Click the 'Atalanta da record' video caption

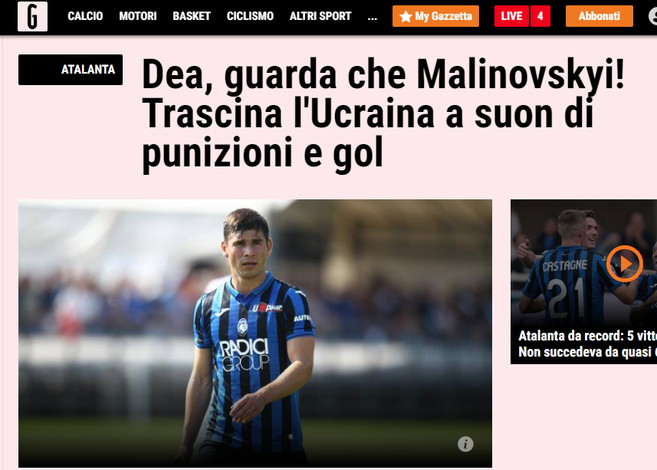(x=587, y=344)
